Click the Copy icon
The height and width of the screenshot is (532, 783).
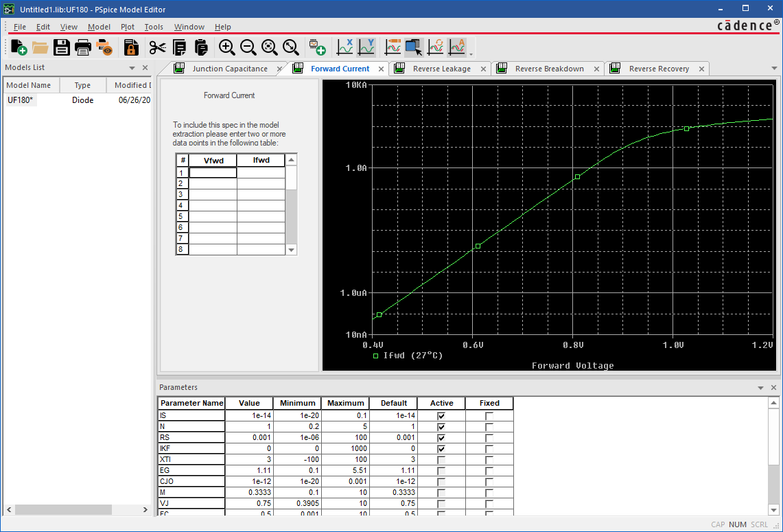[x=179, y=47]
